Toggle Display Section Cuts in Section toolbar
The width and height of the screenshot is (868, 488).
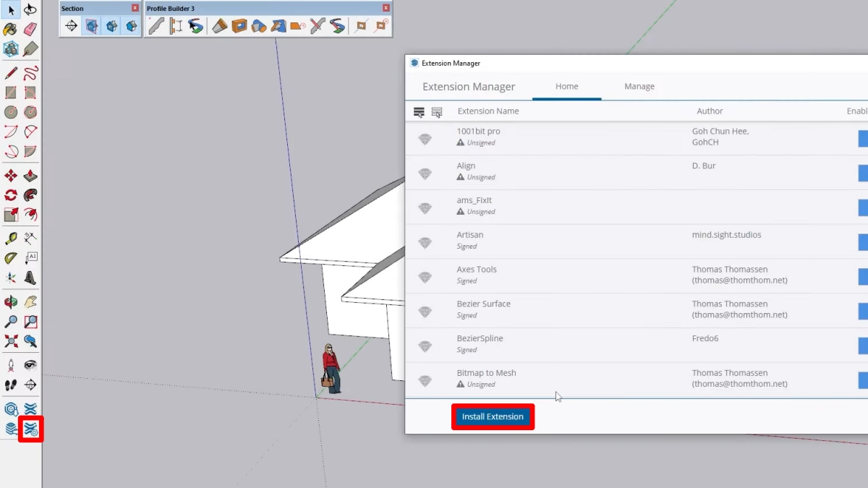(111, 26)
